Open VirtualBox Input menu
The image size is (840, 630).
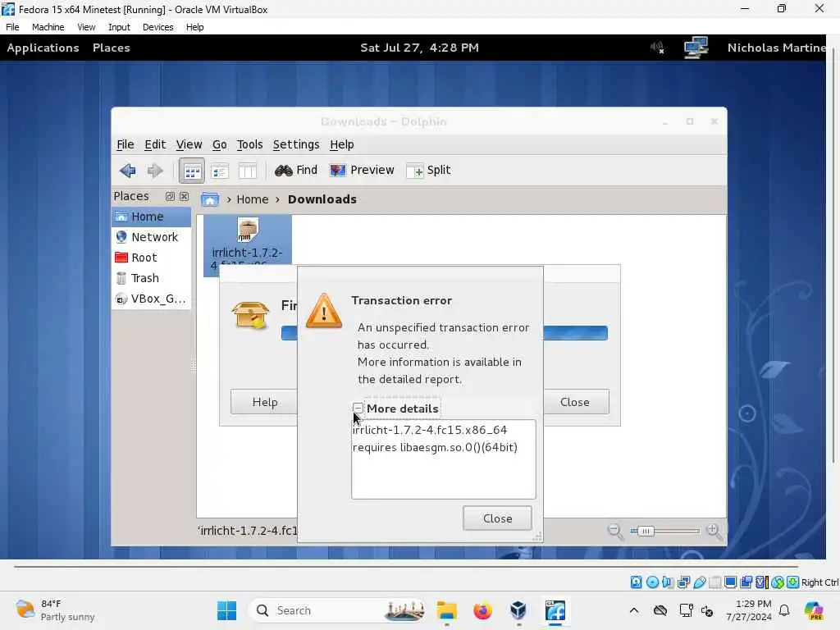pos(119,27)
